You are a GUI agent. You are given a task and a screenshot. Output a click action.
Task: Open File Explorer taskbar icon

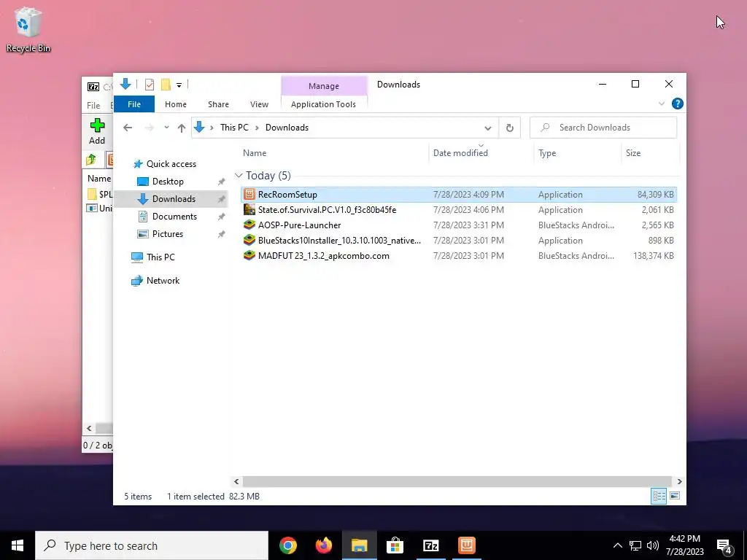pyautogui.click(x=359, y=545)
